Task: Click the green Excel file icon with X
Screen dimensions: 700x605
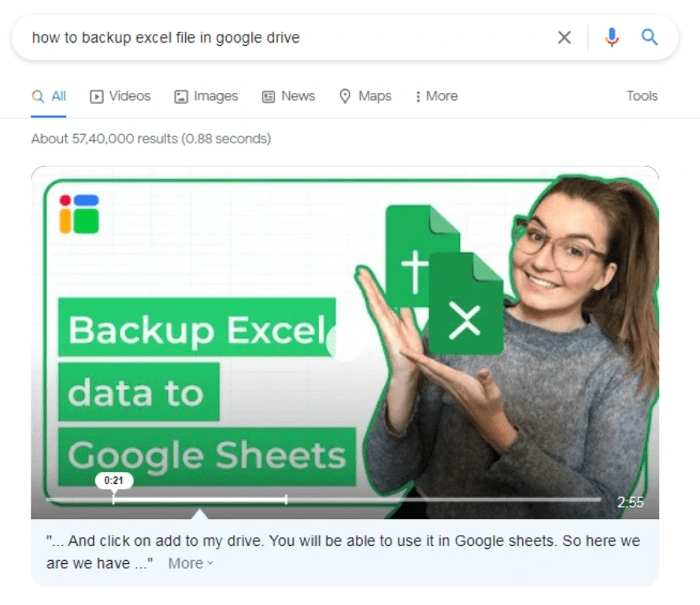Action: [465, 303]
